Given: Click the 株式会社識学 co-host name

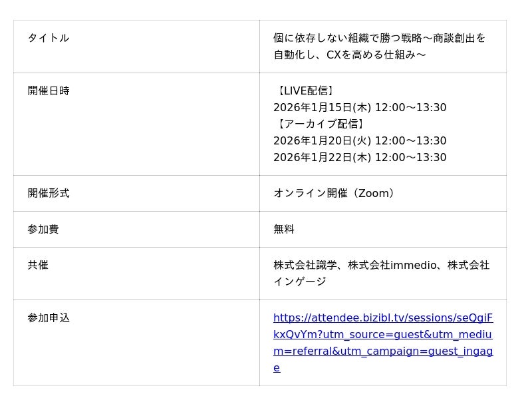Looking at the screenshot, I should (x=305, y=265).
